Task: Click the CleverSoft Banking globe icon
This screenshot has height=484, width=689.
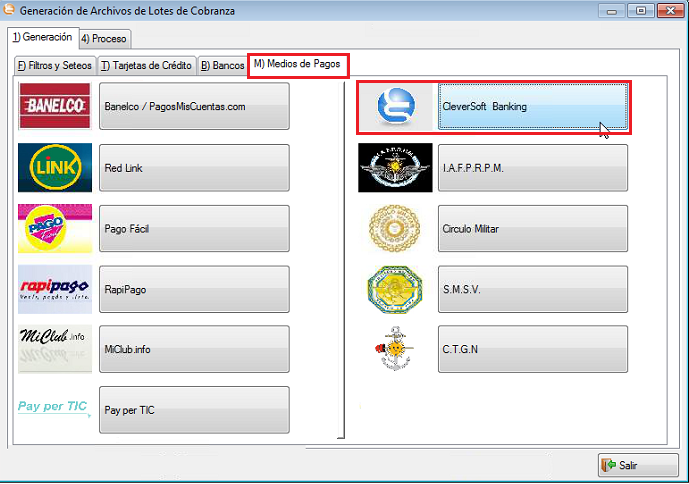Action: pyautogui.click(x=397, y=107)
